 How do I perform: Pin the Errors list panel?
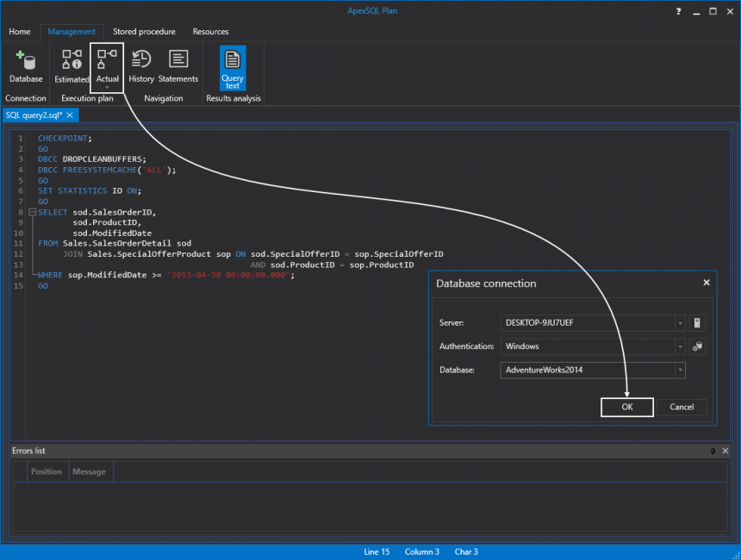coord(713,451)
